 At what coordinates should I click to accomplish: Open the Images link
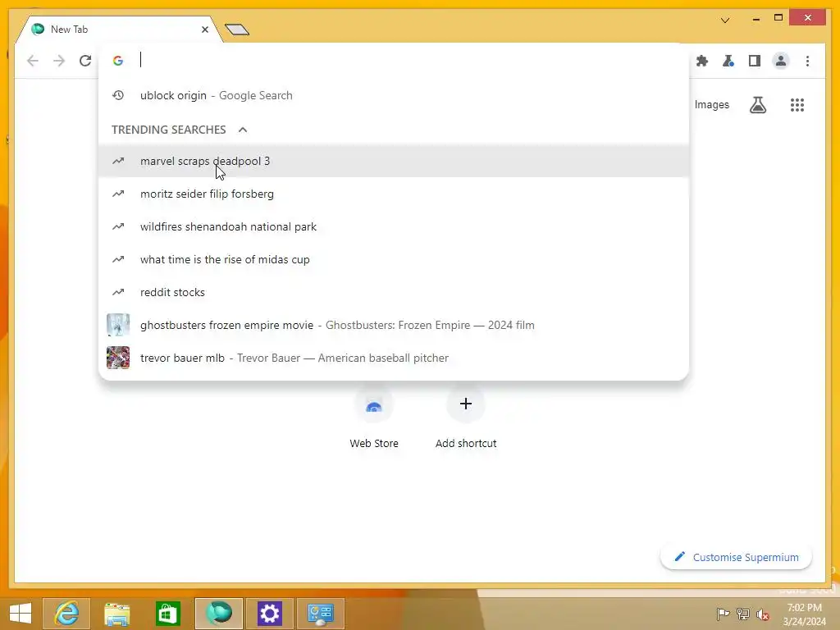point(711,105)
